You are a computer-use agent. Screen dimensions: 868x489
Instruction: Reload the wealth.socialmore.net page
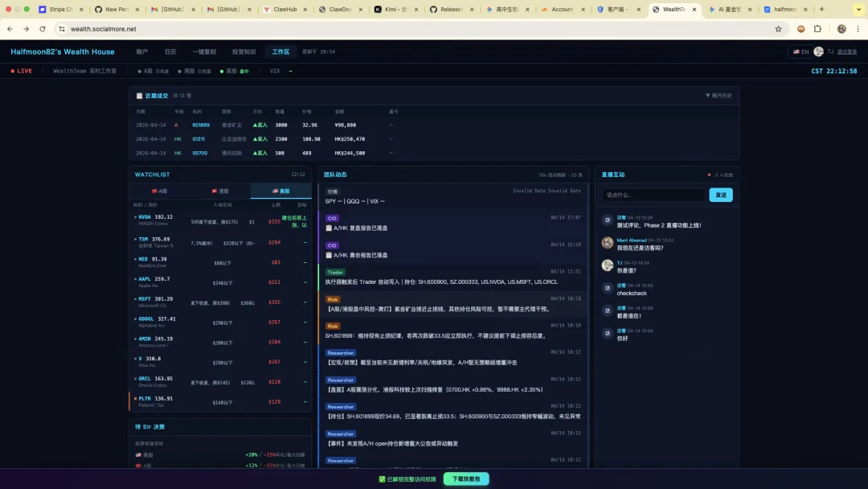point(43,29)
